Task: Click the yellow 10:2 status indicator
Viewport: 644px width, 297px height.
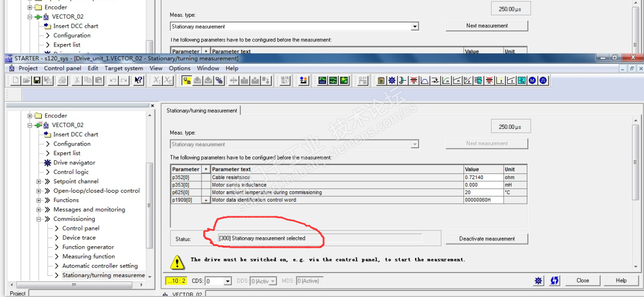Action: [x=176, y=281]
